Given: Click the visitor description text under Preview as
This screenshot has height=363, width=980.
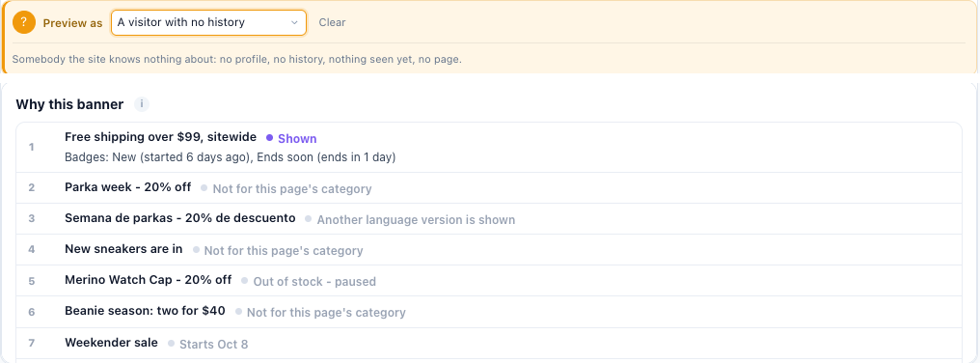Looking at the screenshot, I should 237,60.
